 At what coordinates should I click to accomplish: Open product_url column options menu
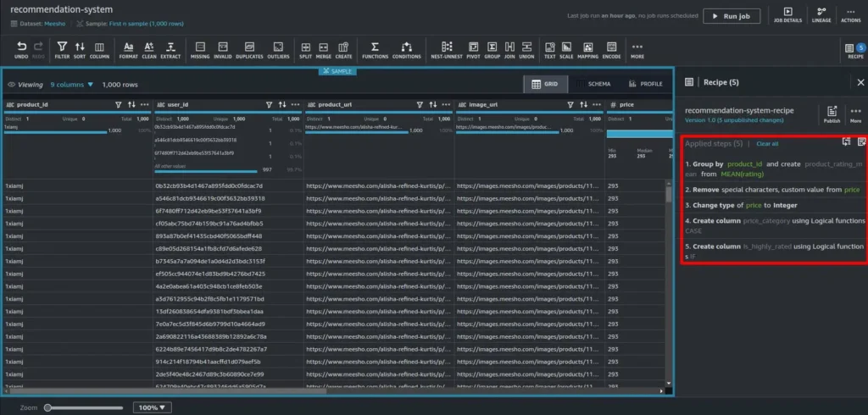[x=446, y=104]
